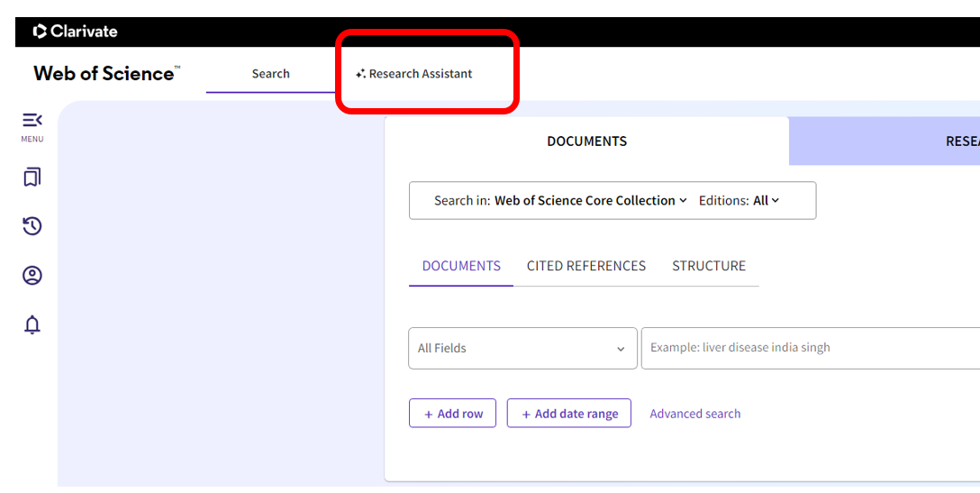Select the CITED REFERENCES tab
The width and height of the screenshot is (980, 493).
pyautogui.click(x=586, y=266)
